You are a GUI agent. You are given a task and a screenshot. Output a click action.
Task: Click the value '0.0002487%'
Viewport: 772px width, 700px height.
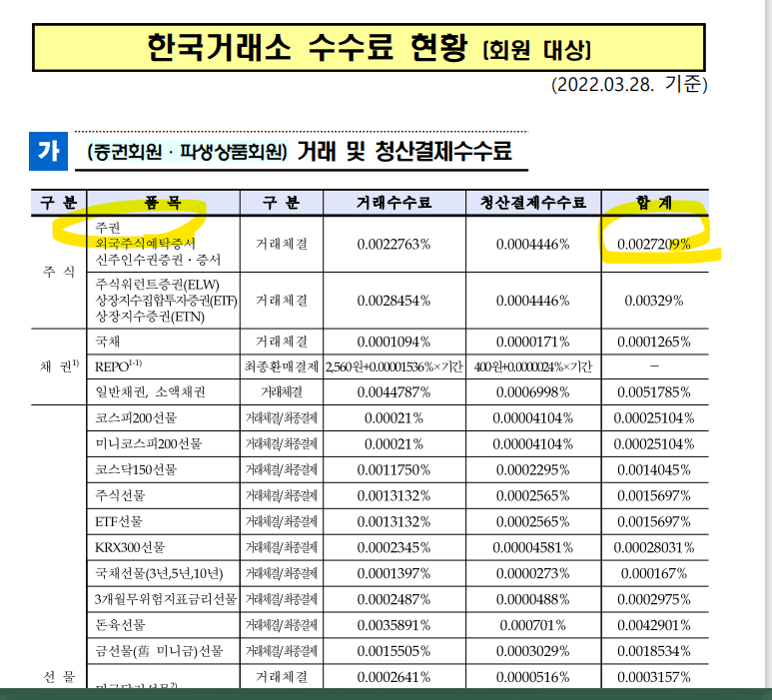(x=393, y=600)
